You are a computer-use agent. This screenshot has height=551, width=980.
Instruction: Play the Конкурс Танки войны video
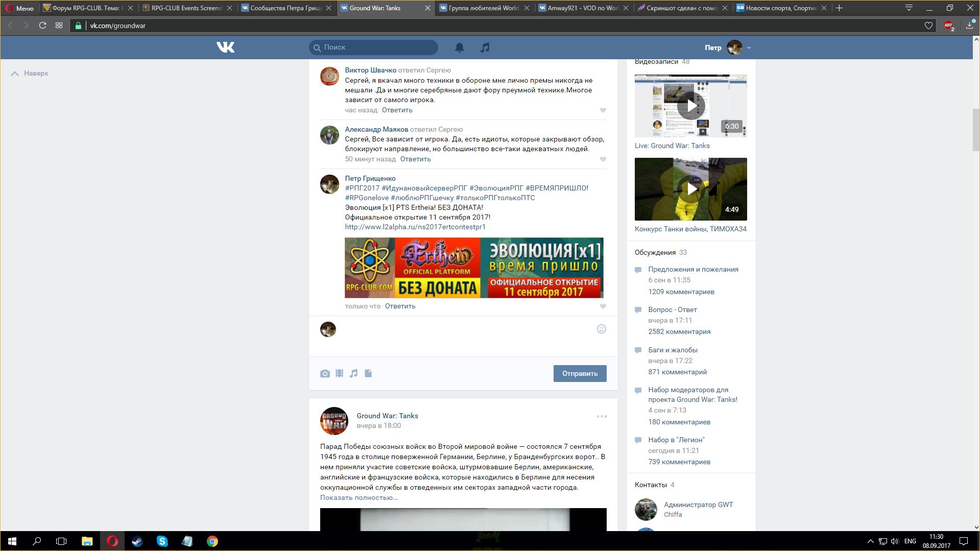(x=690, y=189)
